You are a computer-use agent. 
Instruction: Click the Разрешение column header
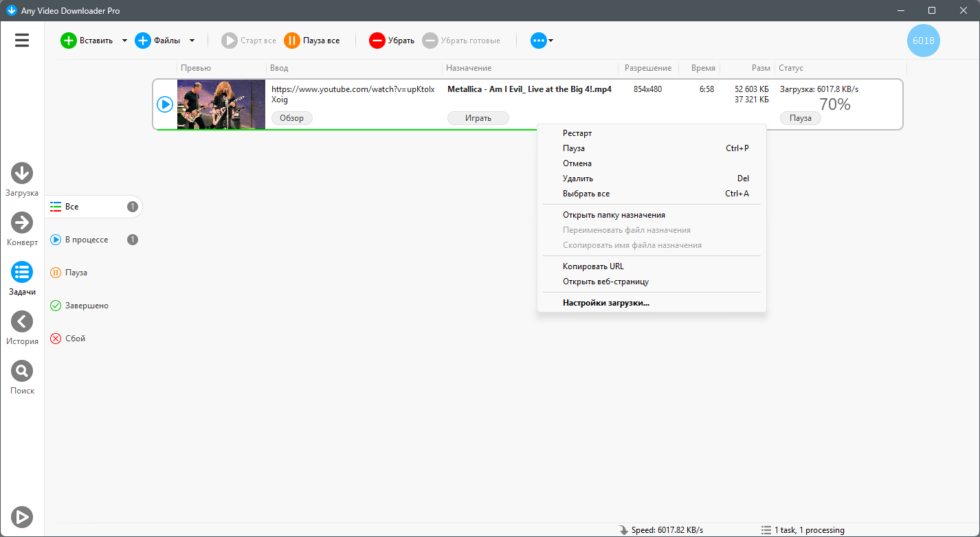pos(648,68)
